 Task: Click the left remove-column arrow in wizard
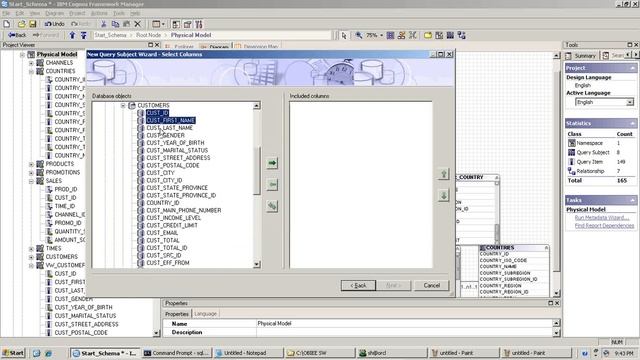[272, 184]
